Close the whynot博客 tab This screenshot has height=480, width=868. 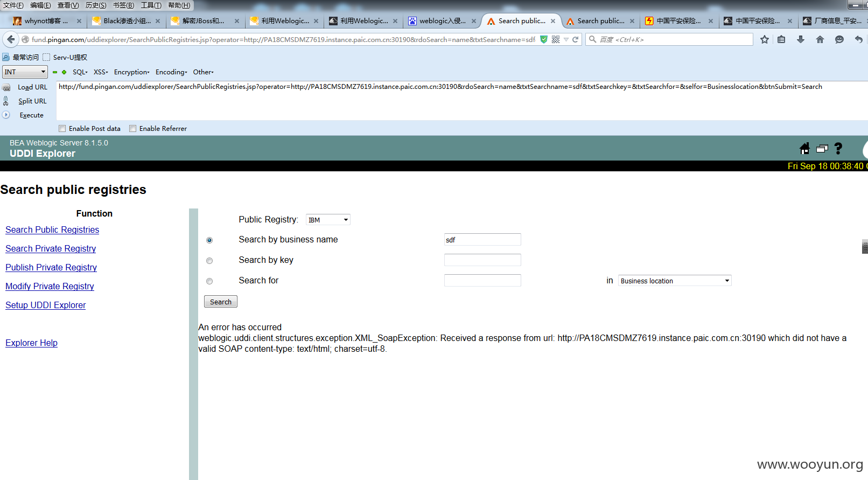79,21
